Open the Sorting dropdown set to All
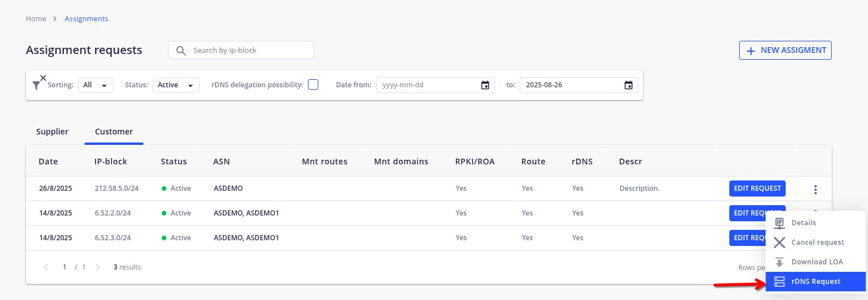 [96, 85]
